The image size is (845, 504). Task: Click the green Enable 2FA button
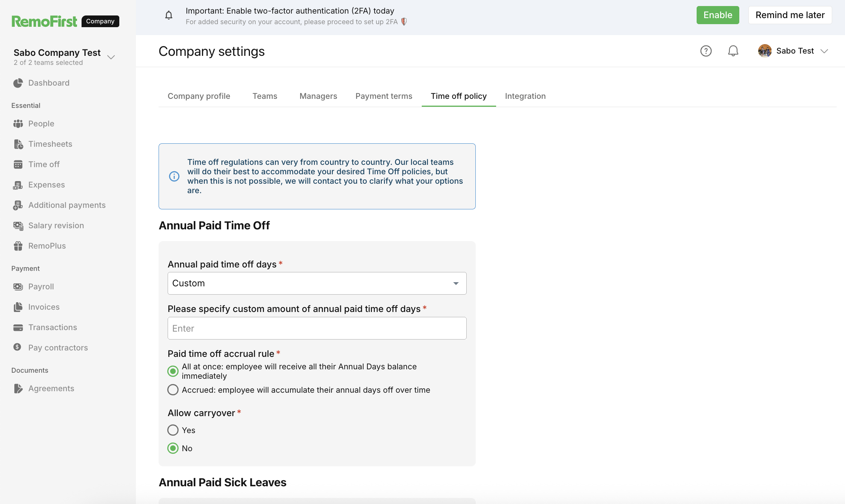pyautogui.click(x=717, y=15)
